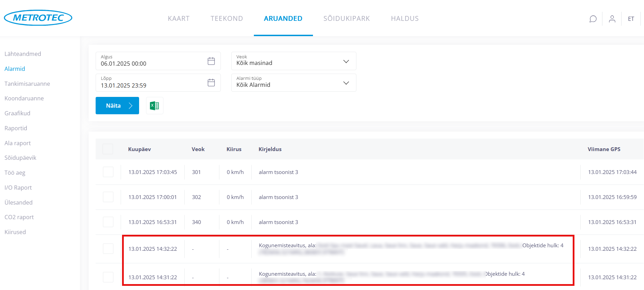This screenshot has height=290, width=644.
Task: Tick checkbox for 13.01.2025 17:00:01 row
Action: tap(108, 197)
